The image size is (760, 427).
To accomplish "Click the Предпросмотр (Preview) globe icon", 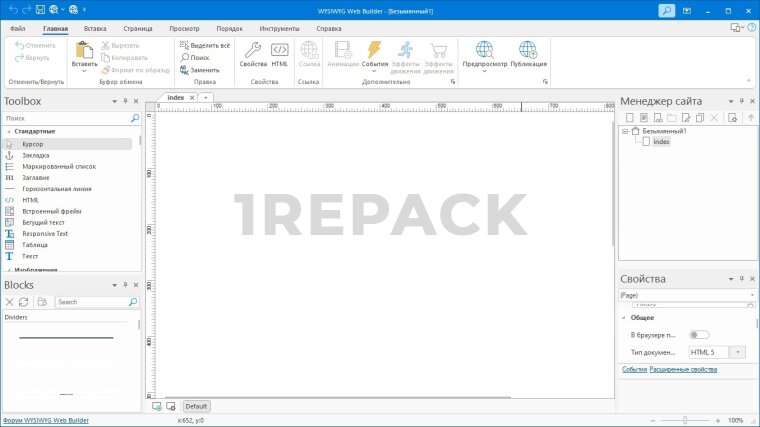I will (484, 50).
